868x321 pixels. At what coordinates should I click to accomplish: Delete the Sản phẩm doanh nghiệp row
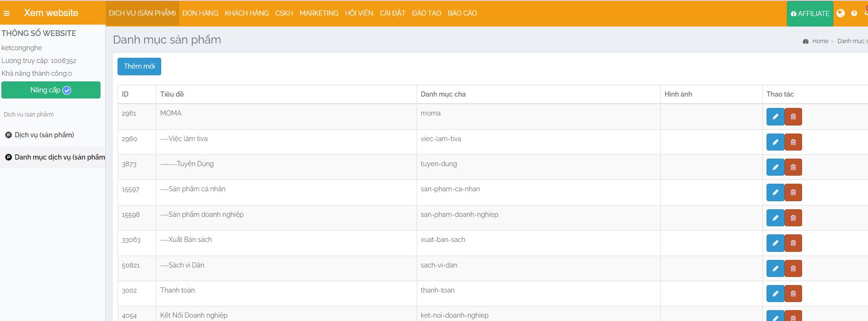click(793, 218)
